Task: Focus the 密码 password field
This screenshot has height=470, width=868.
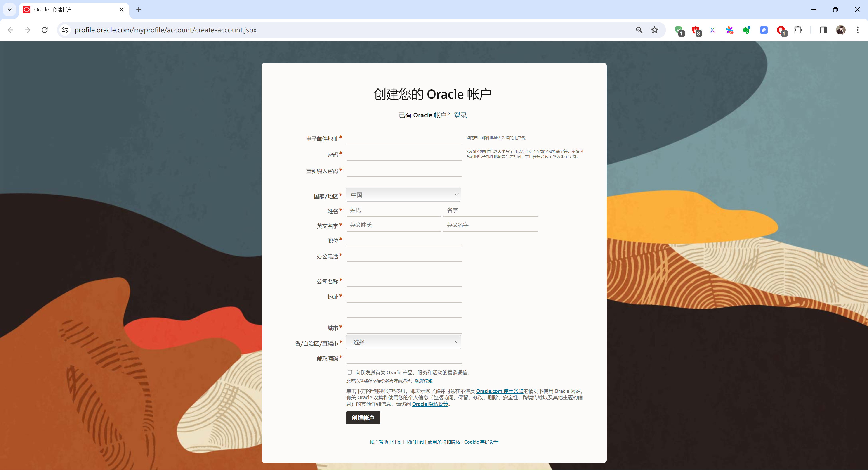Action: (x=404, y=155)
